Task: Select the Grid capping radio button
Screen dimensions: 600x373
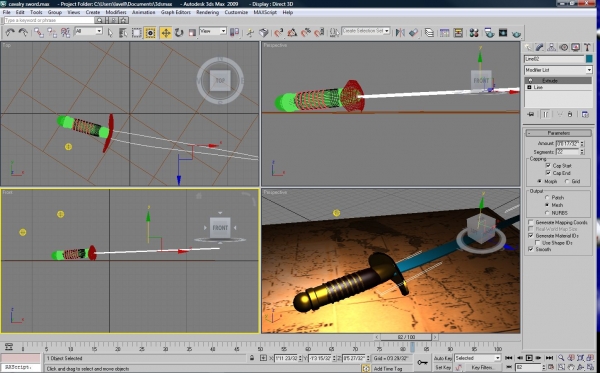Action: pyautogui.click(x=567, y=181)
